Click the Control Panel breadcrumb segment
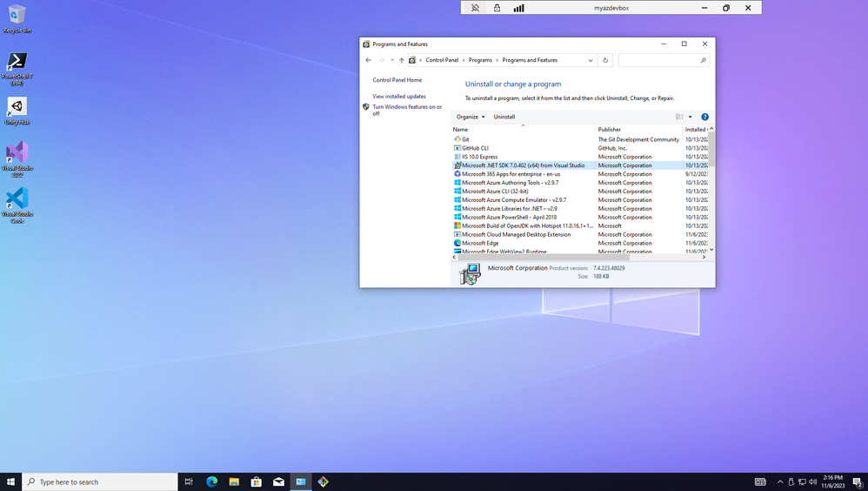 442,60
